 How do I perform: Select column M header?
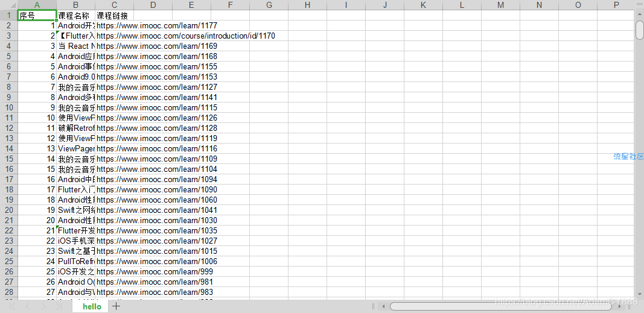[500, 5]
